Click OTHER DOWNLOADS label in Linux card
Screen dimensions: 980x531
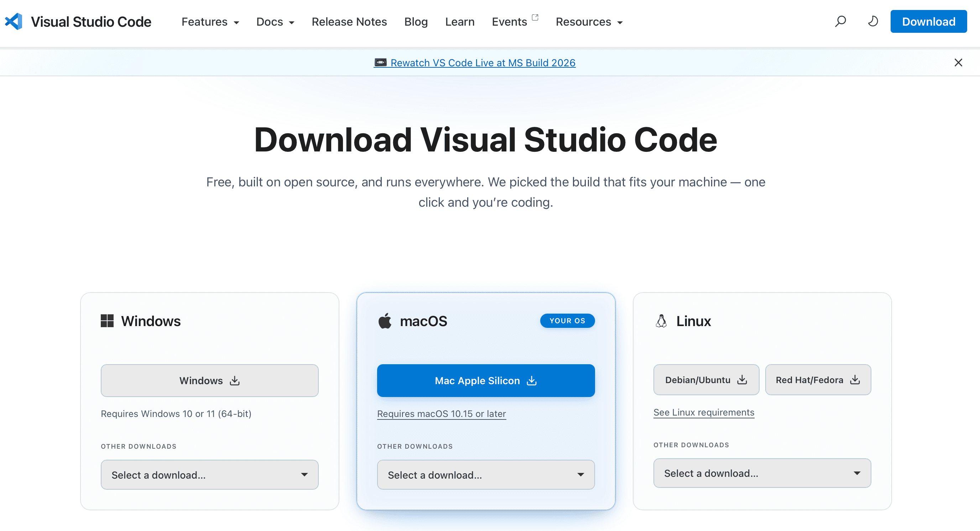coord(691,445)
